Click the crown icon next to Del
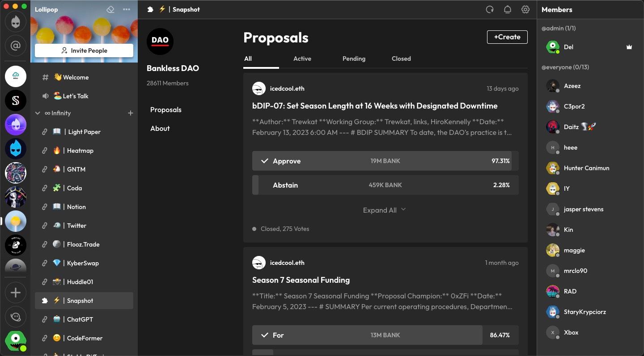 tap(629, 47)
